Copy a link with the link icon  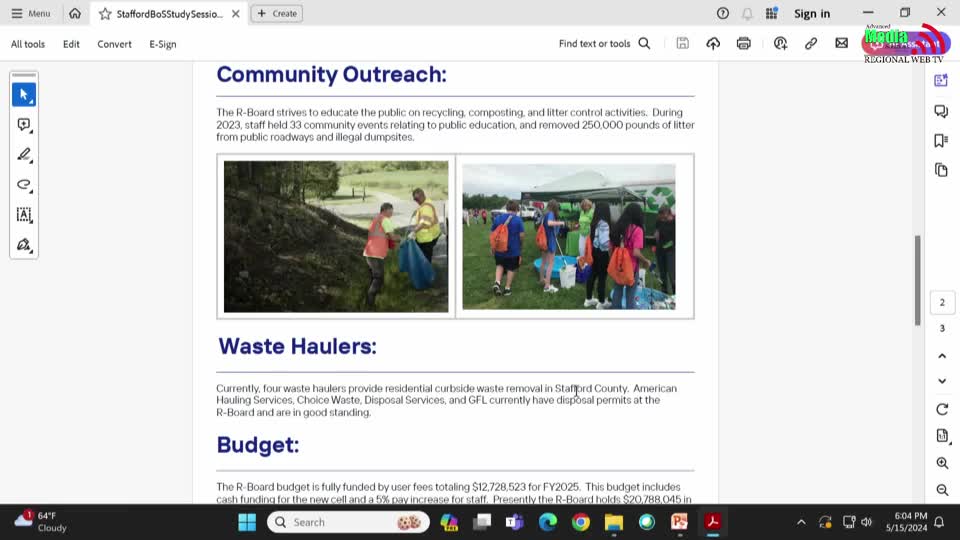click(811, 43)
